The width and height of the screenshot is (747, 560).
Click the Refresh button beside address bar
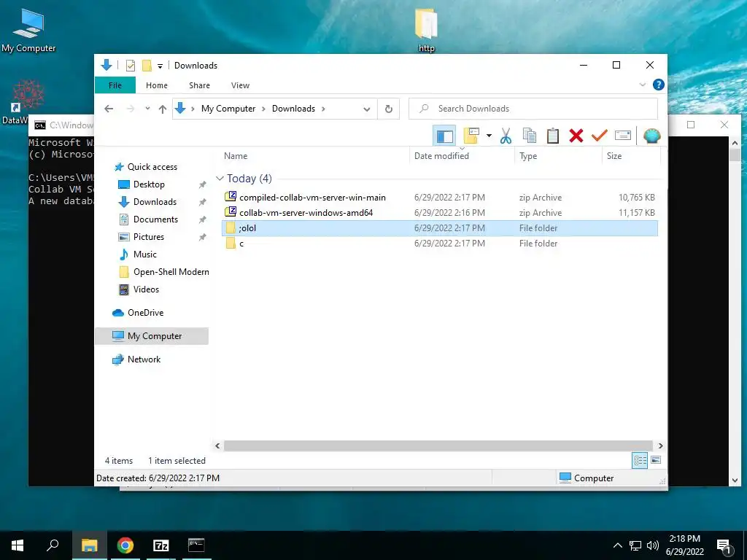pyautogui.click(x=389, y=109)
